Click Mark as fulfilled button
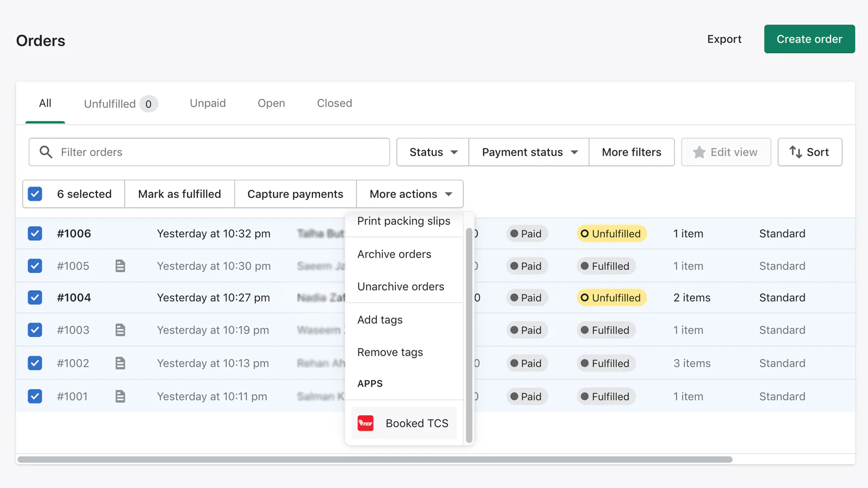The image size is (868, 488). pyautogui.click(x=180, y=194)
